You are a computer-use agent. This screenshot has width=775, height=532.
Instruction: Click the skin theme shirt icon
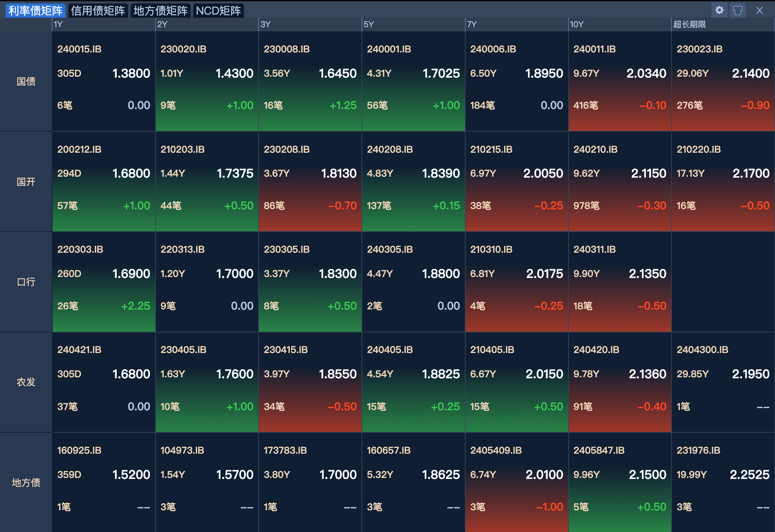tap(737, 10)
